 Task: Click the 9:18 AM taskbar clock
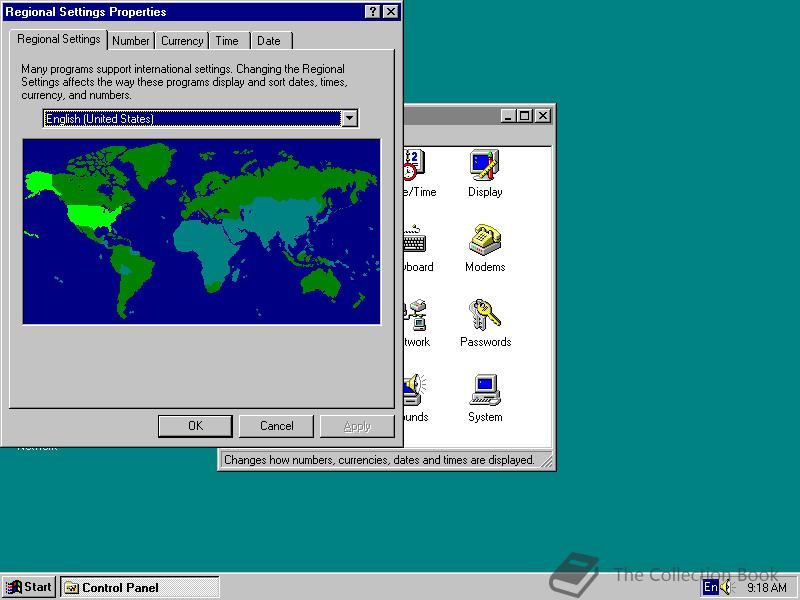(766, 588)
